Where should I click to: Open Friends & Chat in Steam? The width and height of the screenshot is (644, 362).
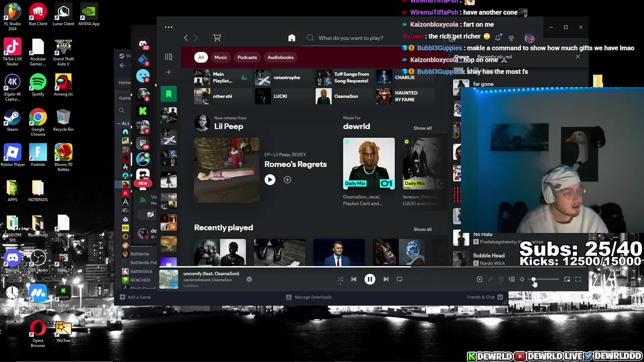click(485, 297)
